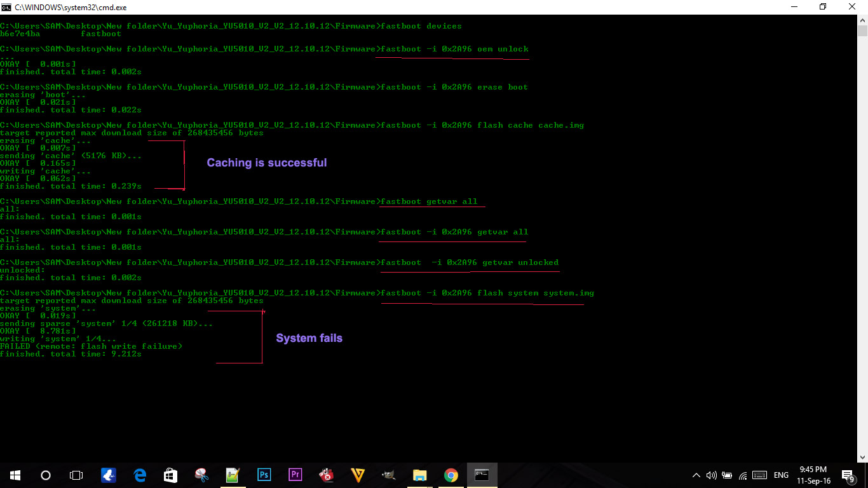Open Microsoft Edge browser
This screenshot has width=868, height=488.
tap(139, 475)
